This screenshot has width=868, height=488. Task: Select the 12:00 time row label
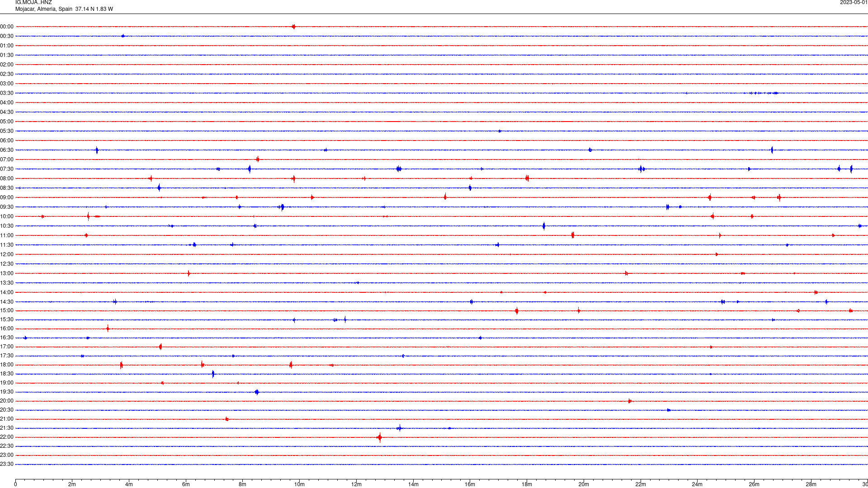pos(7,254)
